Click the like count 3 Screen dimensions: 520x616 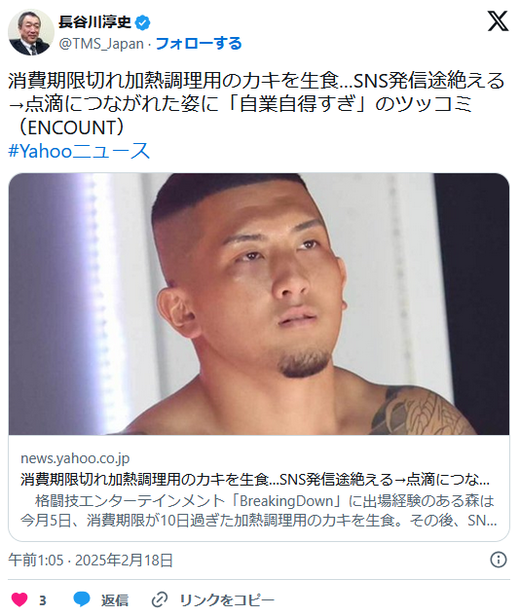point(42,600)
